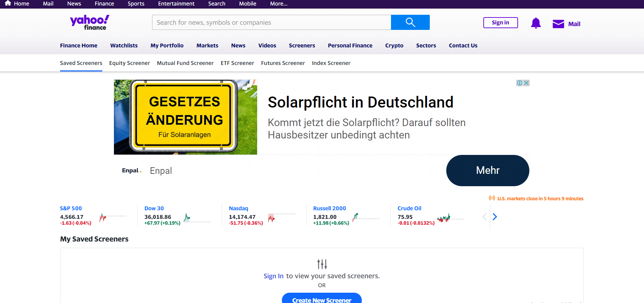Focus the news and symbols search field
Screen dimensions: 644x303
point(272,22)
